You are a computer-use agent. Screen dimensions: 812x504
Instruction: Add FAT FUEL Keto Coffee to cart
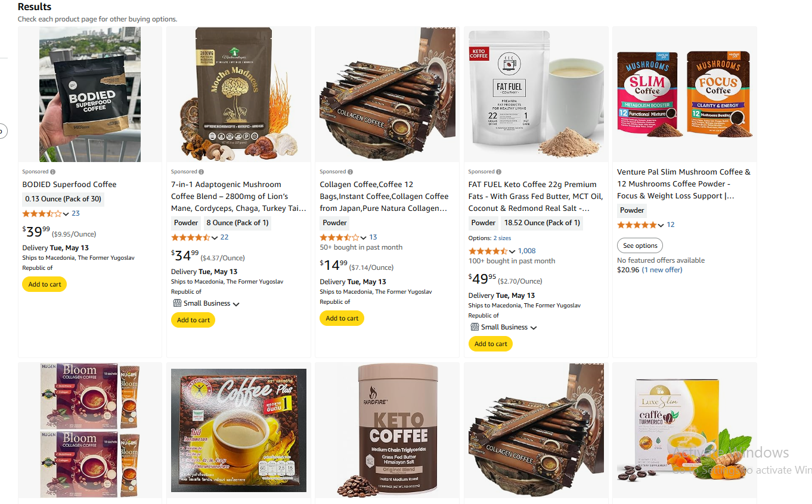491,344
